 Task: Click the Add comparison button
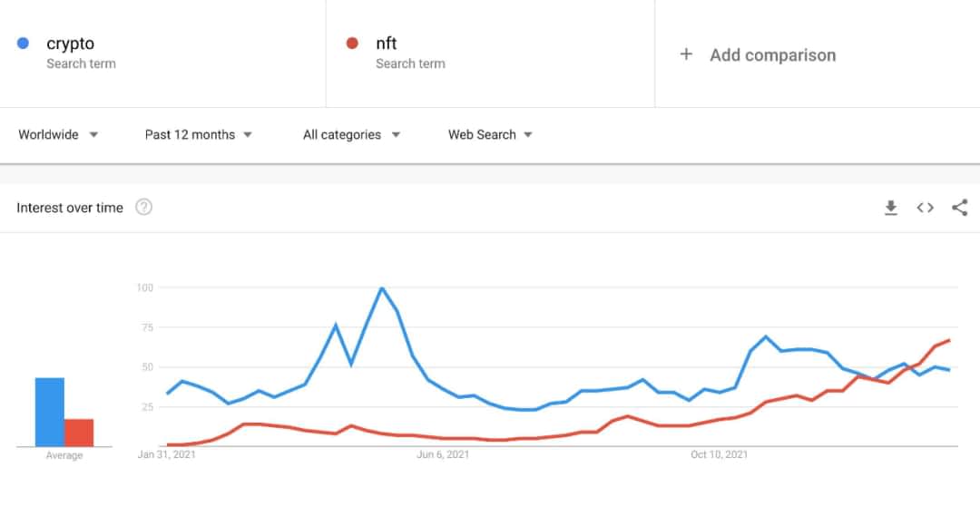[772, 55]
